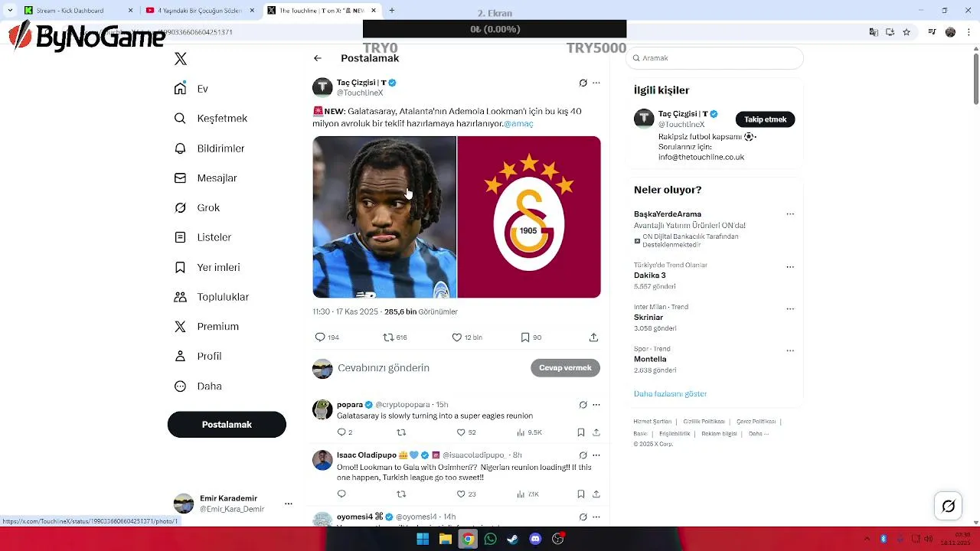Click the Topluluklar communities icon
This screenshot has width=980, height=551.
point(181,297)
